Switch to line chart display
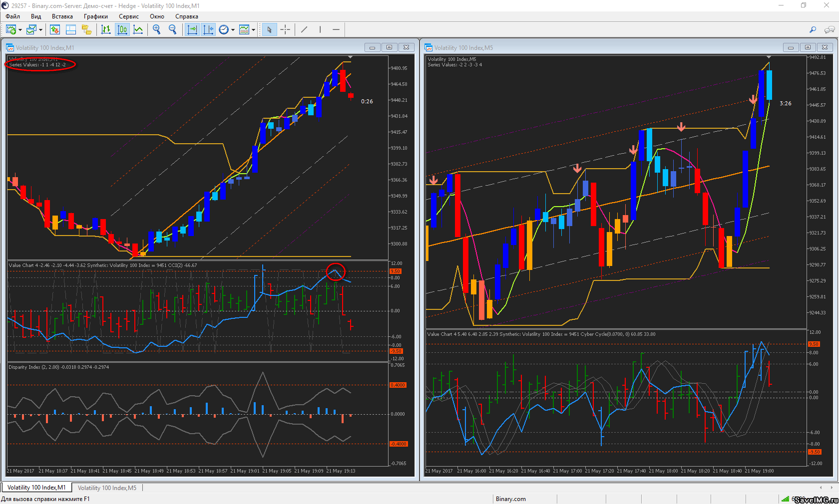 pos(138,30)
